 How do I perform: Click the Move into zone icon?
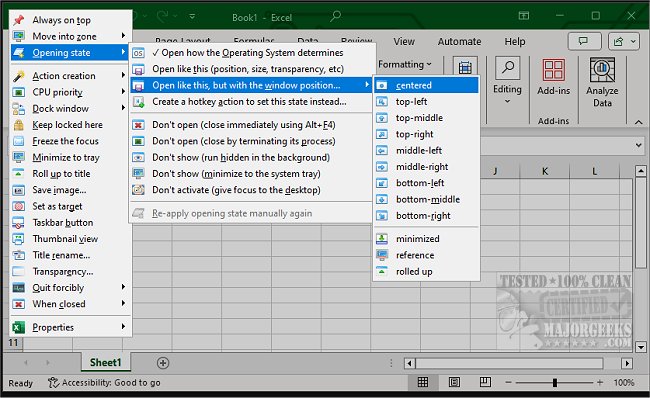pos(19,36)
